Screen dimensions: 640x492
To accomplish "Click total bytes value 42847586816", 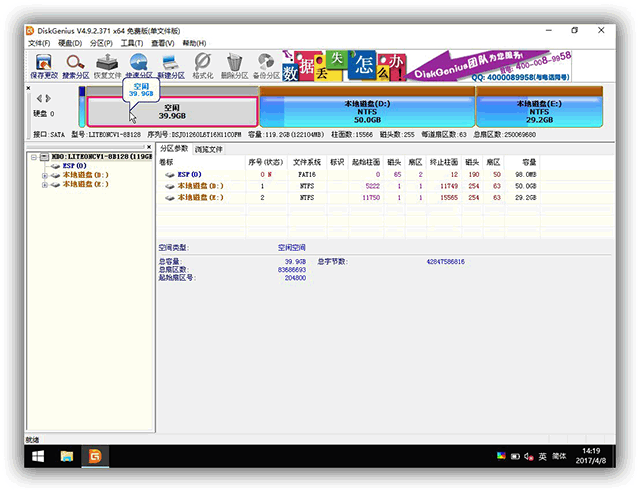I will (445, 262).
